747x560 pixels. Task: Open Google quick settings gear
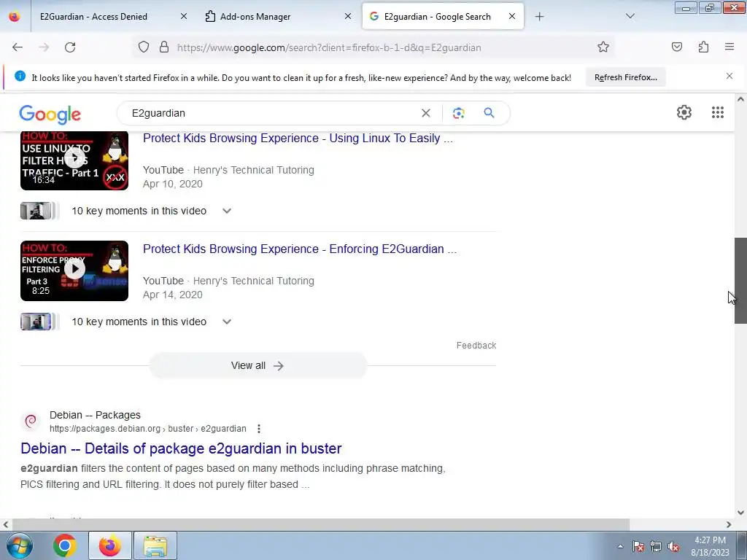coord(684,112)
